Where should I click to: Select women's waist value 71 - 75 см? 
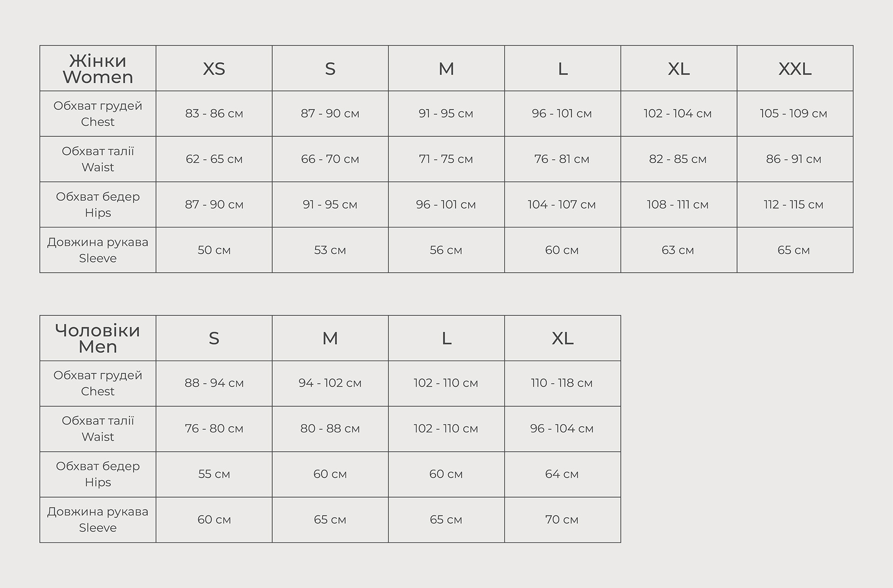[x=446, y=159]
